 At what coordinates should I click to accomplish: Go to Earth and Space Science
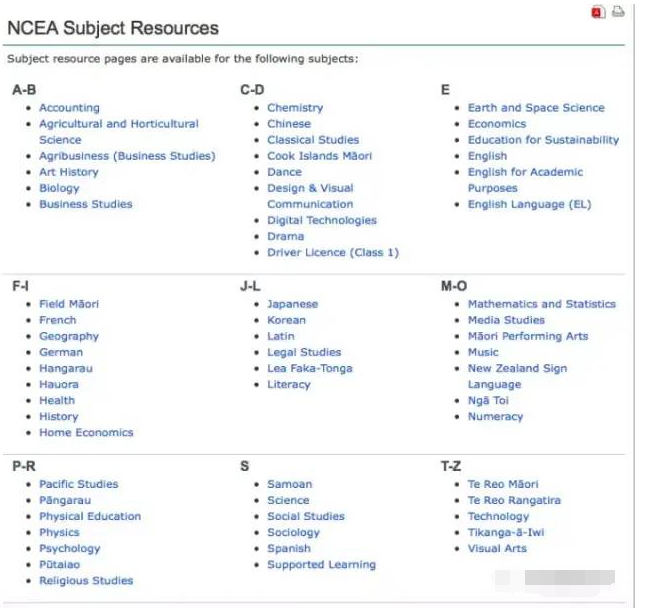(x=536, y=108)
